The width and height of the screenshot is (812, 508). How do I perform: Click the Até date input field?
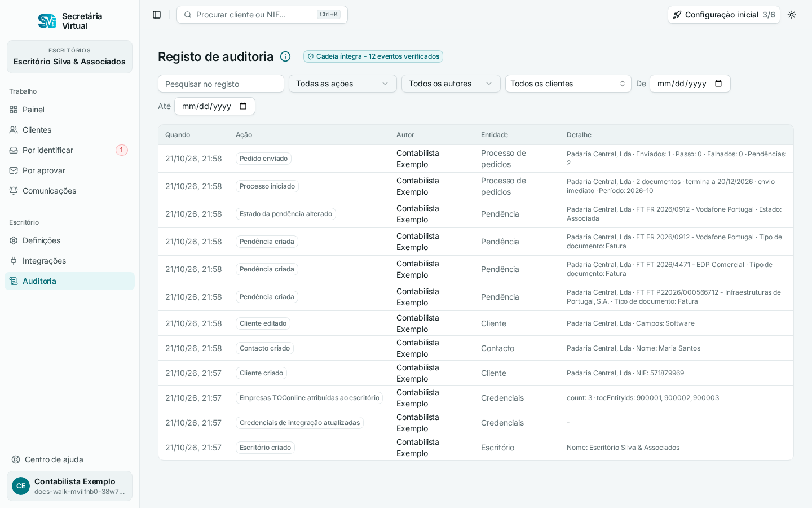215,106
